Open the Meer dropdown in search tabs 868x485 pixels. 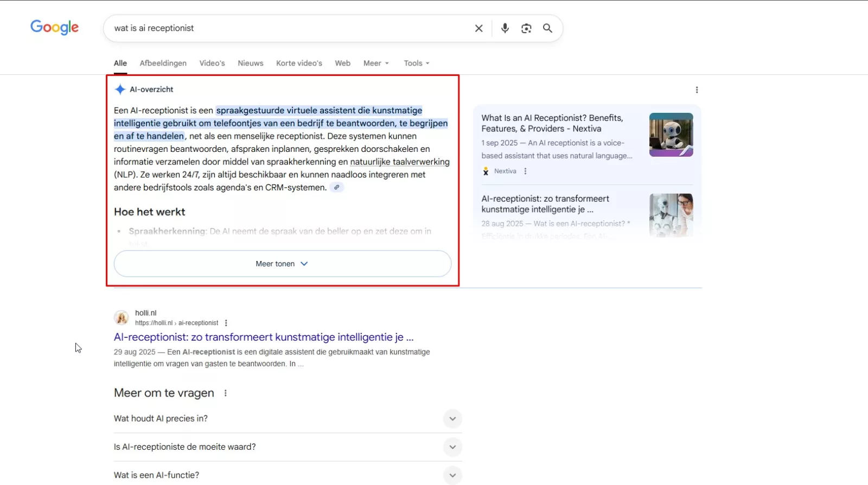click(376, 63)
